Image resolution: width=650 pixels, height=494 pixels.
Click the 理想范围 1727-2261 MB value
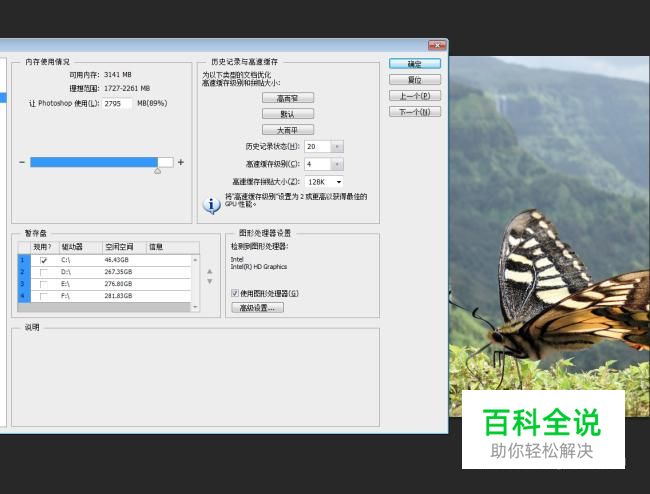127,88
